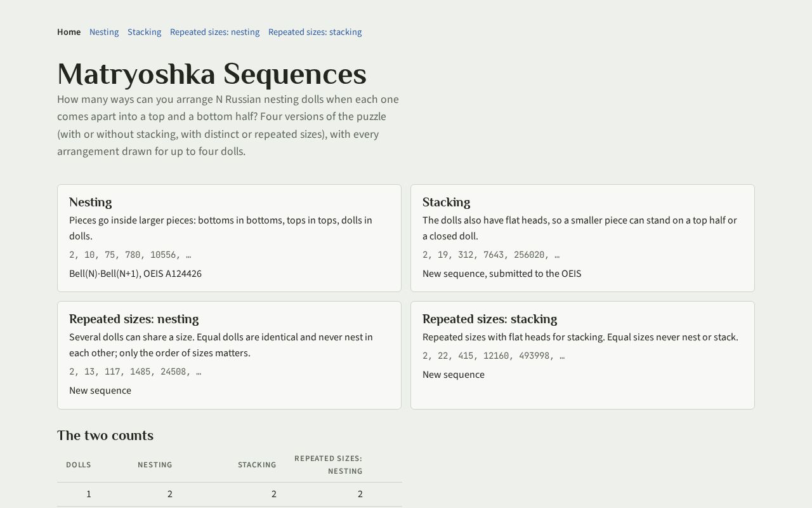This screenshot has height=508, width=812.
Task: Select the sequence 2, 10, 75, 780, 10556
Action: 130,255
